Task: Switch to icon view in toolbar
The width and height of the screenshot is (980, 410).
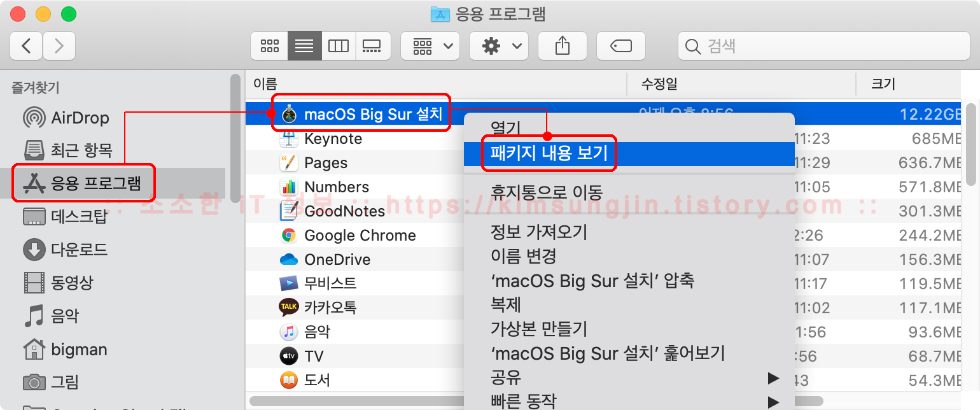Action: tap(270, 46)
